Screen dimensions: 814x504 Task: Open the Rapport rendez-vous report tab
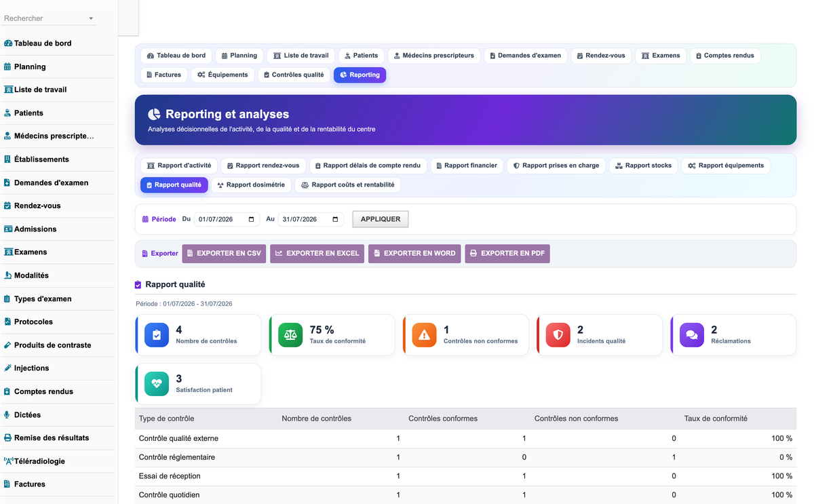pos(263,166)
